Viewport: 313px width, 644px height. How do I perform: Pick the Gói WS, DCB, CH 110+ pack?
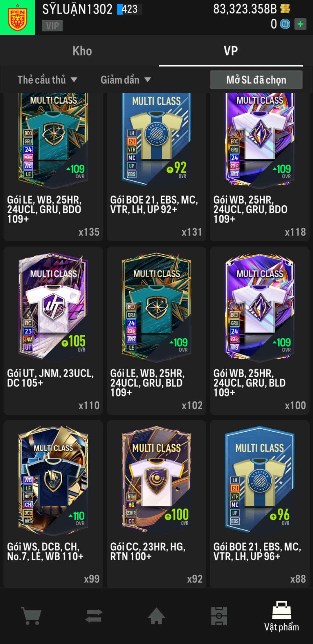point(53,504)
